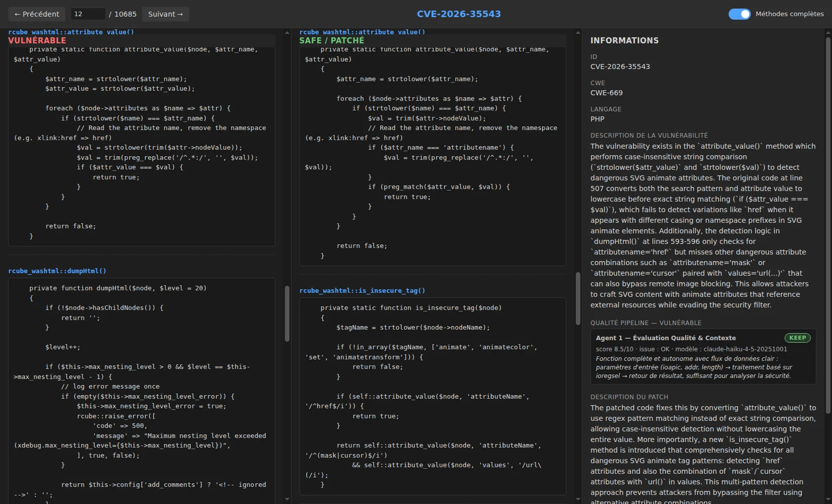Open rcube_washtml::is_insecure_tag() method link
This screenshot has height=504, width=832.
(362, 290)
